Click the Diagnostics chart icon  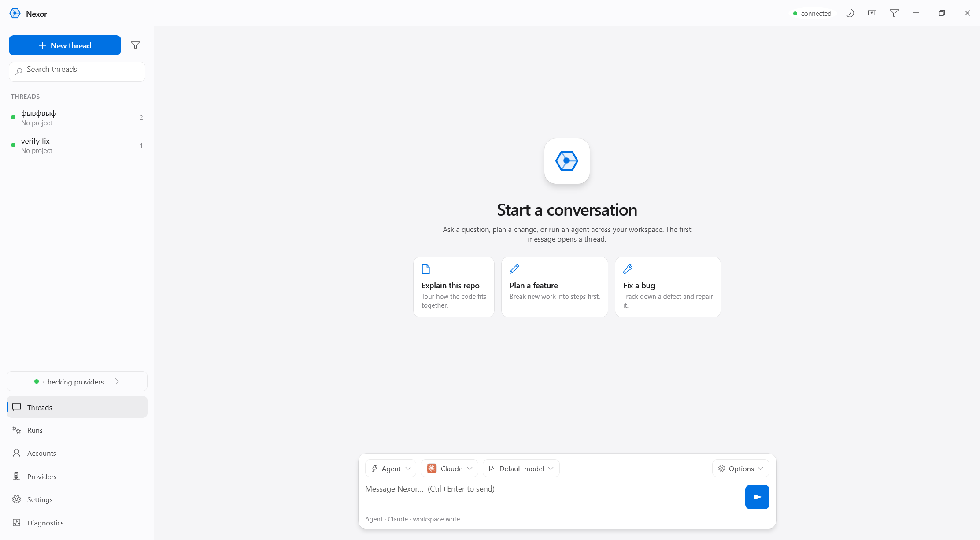click(17, 523)
